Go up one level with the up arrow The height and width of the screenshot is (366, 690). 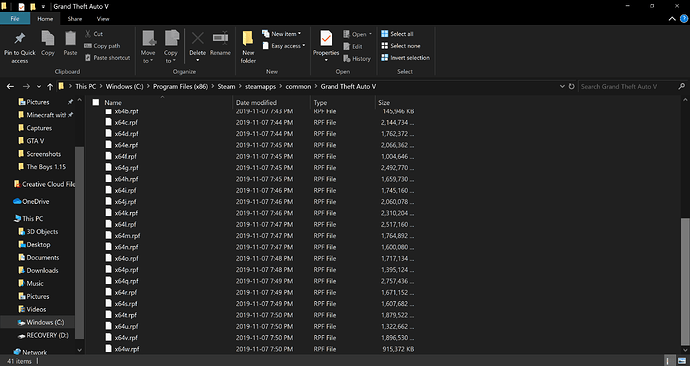(x=50, y=87)
